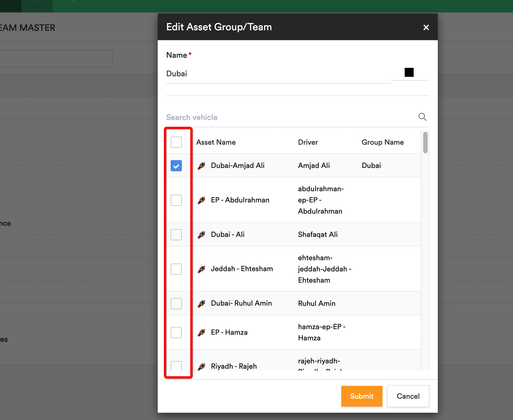
Task: Click Group Name cell Dubai
Action: pyautogui.click(x=371, y=165)
